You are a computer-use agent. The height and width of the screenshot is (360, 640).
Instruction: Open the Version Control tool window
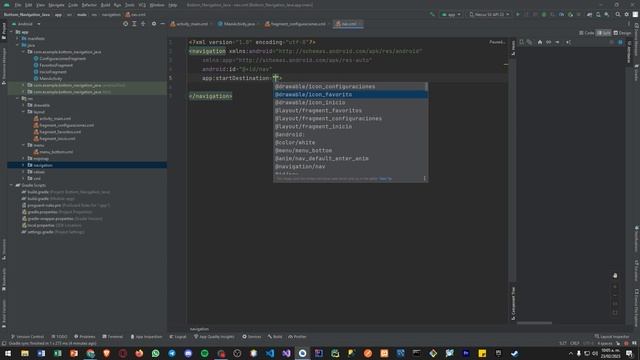point(27,337)
